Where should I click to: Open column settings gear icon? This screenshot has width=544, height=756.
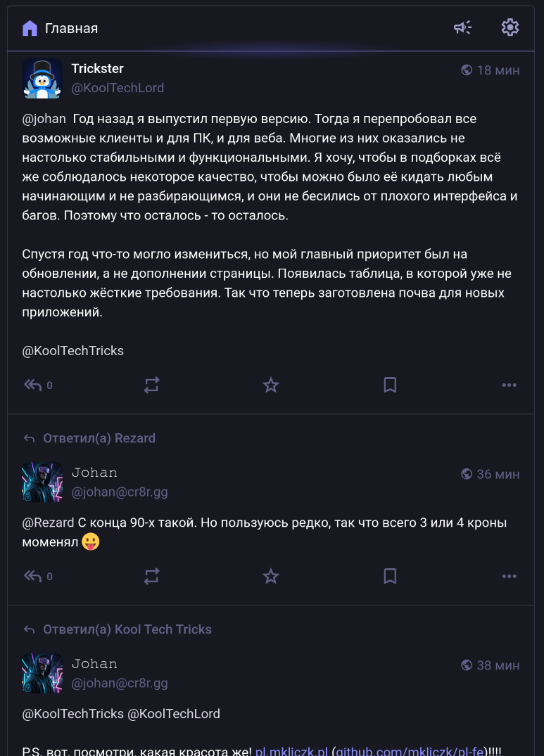tap(510, 28)
